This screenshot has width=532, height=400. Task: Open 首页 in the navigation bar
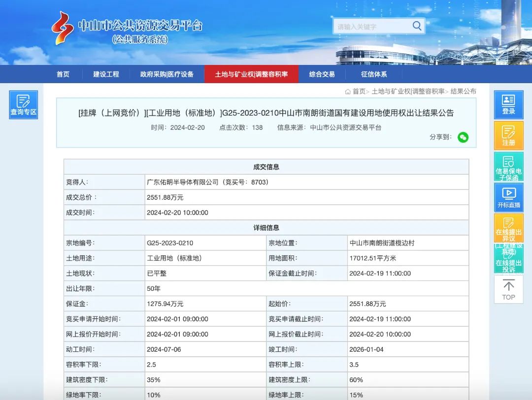63,74
